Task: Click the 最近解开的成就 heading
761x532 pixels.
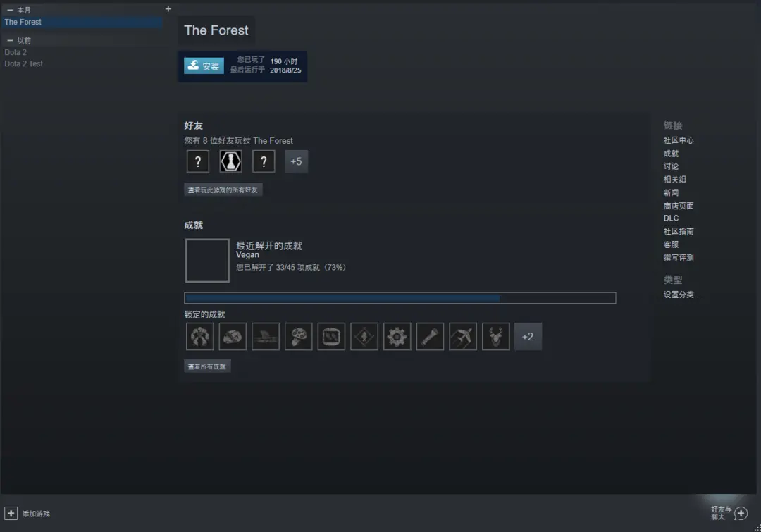Action: pos(269,246)
